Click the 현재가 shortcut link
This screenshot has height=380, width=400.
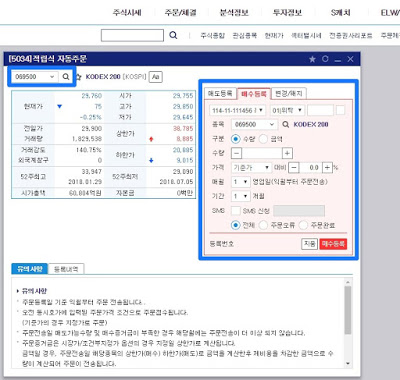click(x=274, y=35)
